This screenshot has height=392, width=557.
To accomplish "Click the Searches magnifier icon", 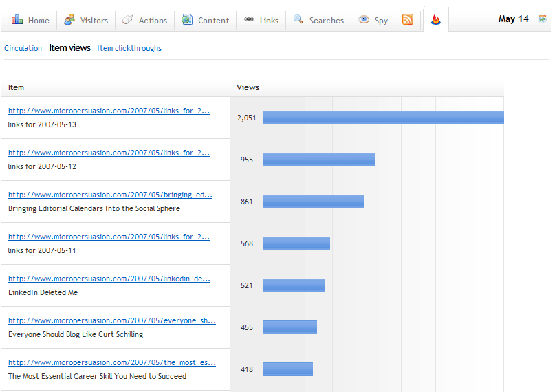I will 298,19.
